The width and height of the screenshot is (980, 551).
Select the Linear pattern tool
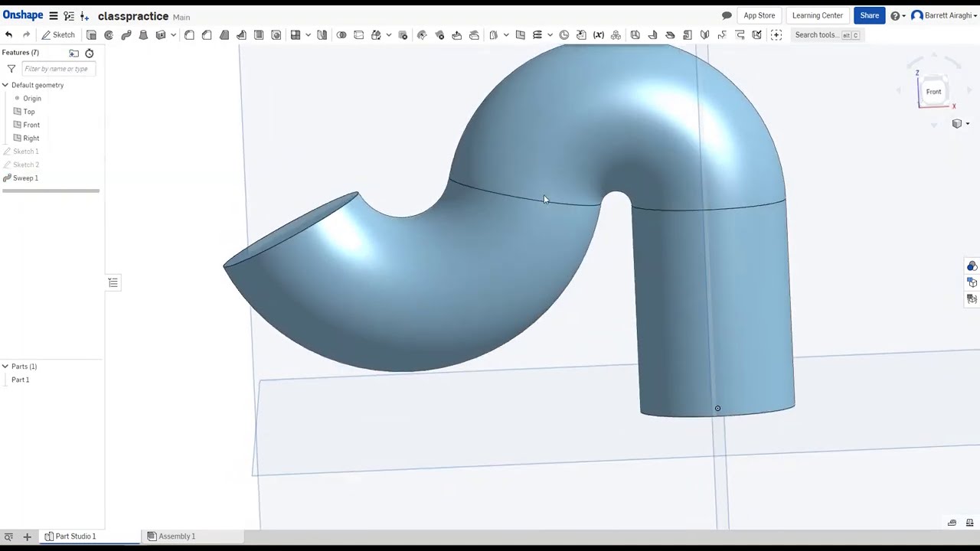[296, 35]
